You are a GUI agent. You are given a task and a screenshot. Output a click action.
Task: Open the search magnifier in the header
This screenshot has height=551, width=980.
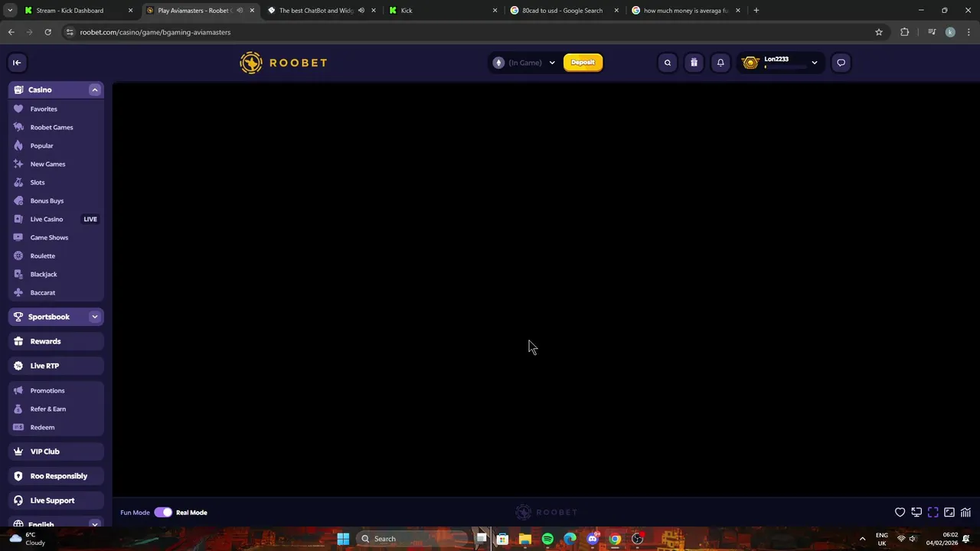[668, 63]
